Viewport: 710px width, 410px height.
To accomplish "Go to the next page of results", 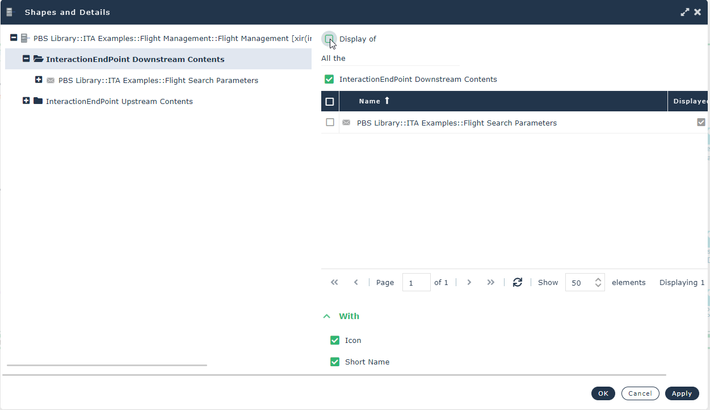I will (x=469, y=283).
